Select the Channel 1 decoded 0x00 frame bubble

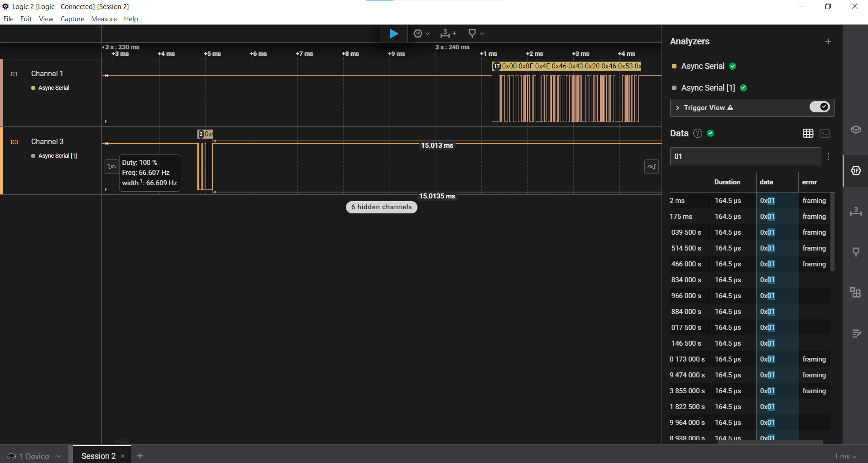click(x=566, y=66)
